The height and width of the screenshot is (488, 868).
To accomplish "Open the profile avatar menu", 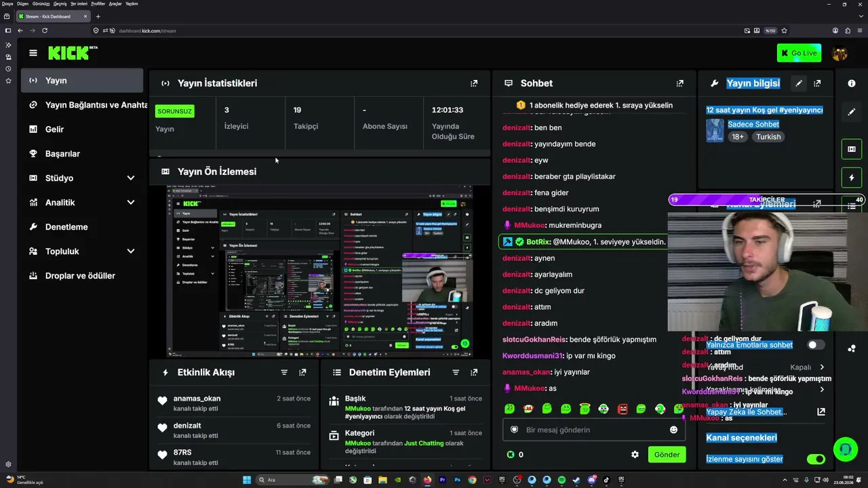I will click(x=840, y=53).
